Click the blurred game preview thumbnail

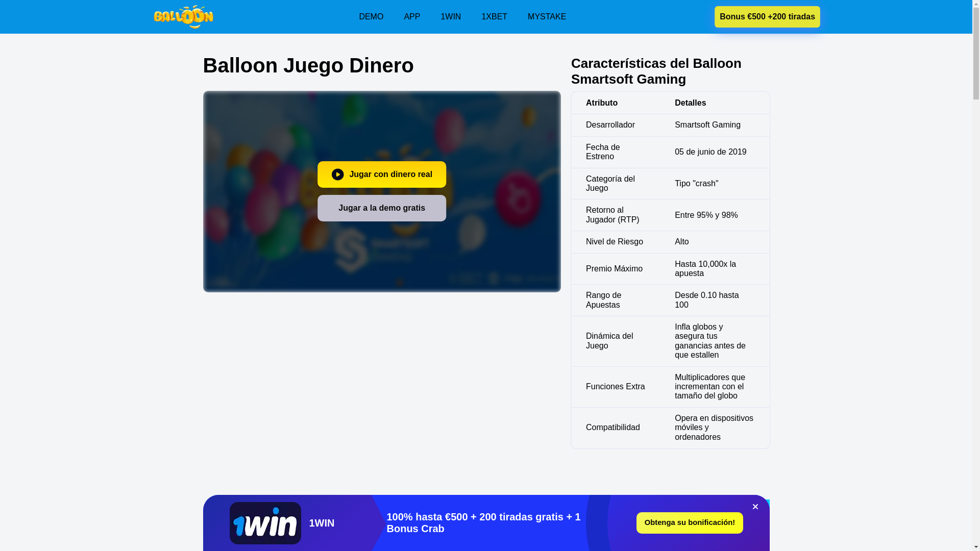click(x=382, y=191)
